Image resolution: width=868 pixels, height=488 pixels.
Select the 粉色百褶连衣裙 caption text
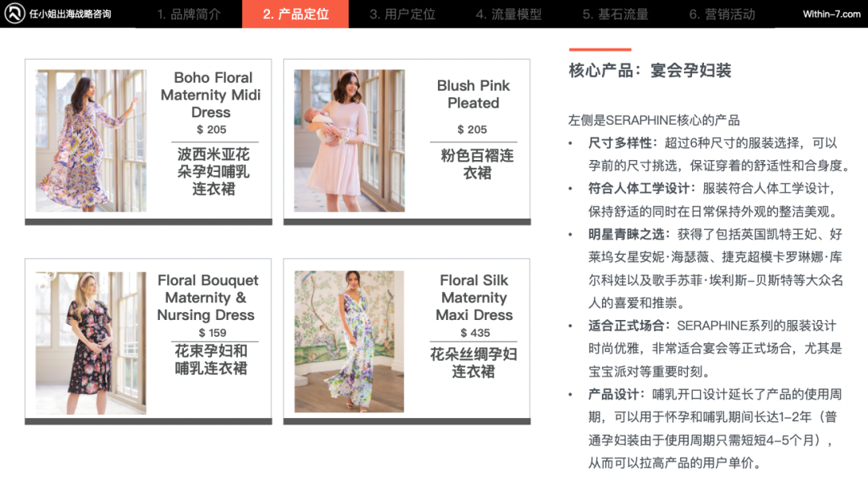click(477, 164)
